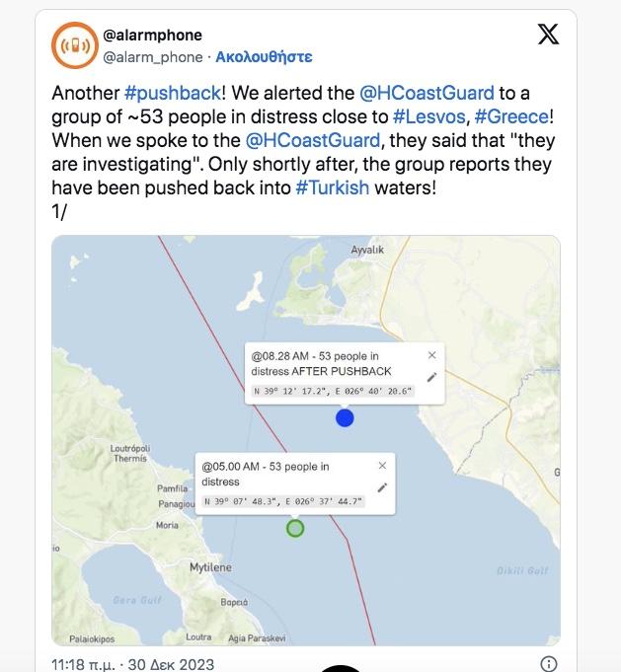This screenshot has height=672, width=621.
Task: Open the alarmphone profile avatar
Action: (75, 45)
